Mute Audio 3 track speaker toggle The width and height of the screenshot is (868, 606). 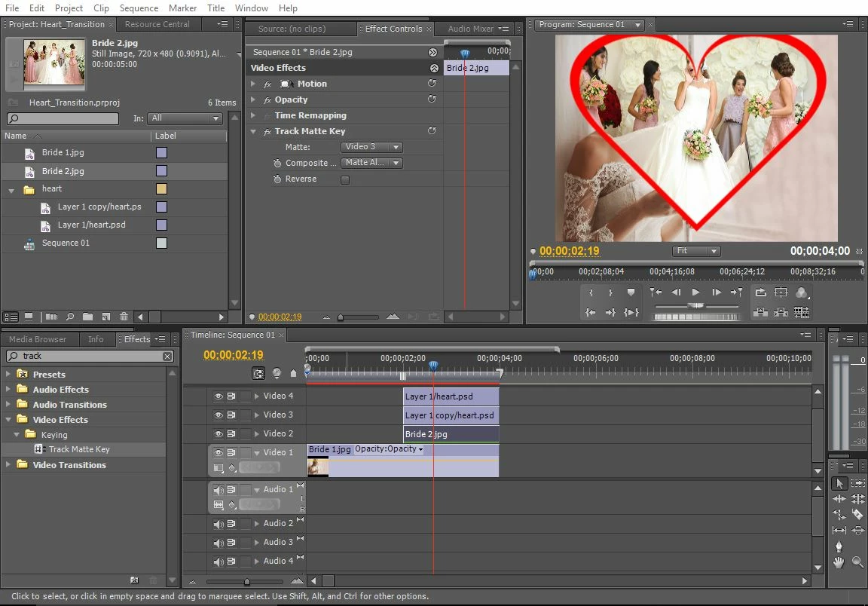pos(219,542)
